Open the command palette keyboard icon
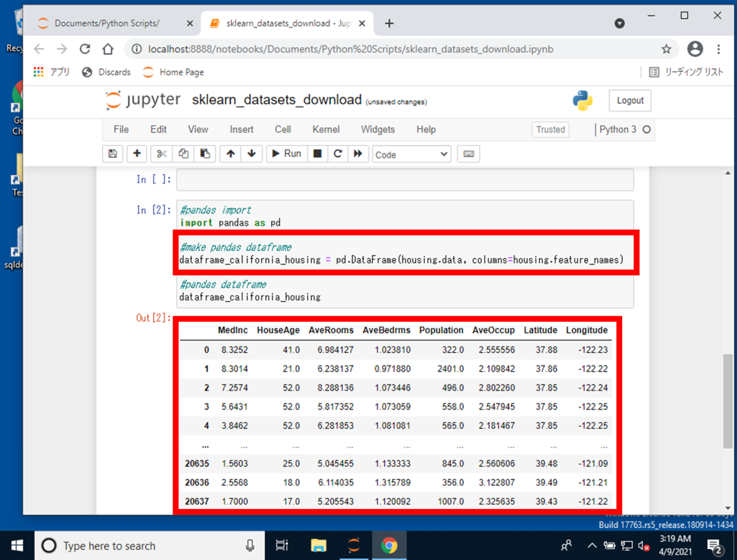The image size is (737, 560). 468,154
